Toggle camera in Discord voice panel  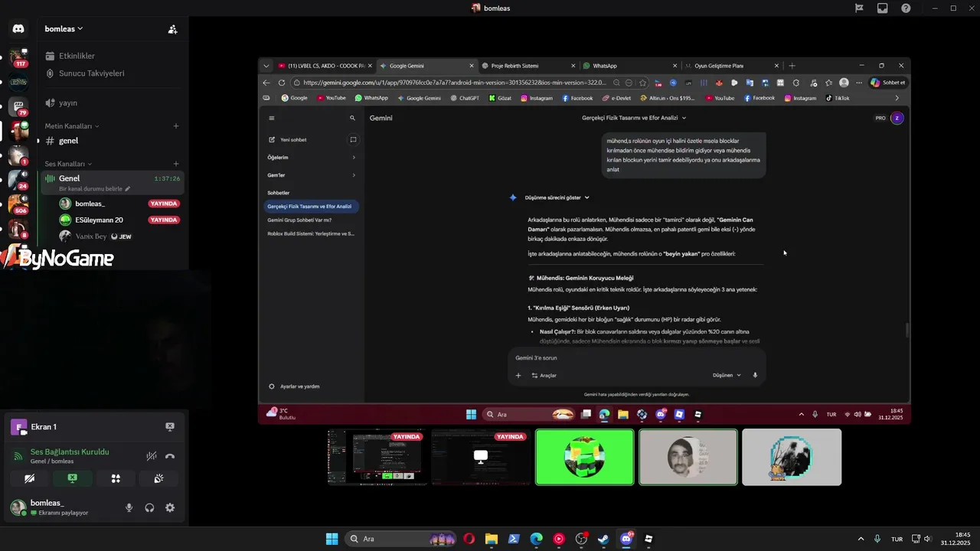tap(30, 478)
